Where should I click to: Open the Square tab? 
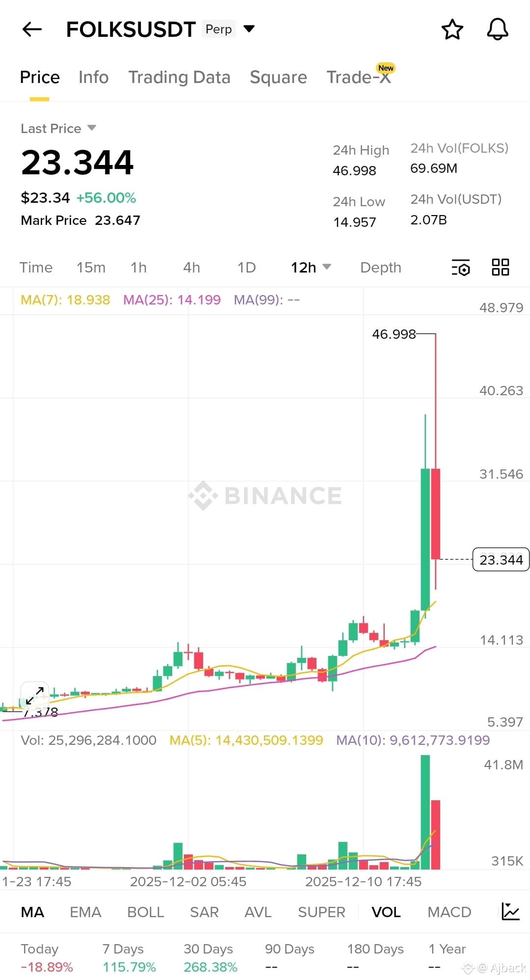tap(278, 78)
